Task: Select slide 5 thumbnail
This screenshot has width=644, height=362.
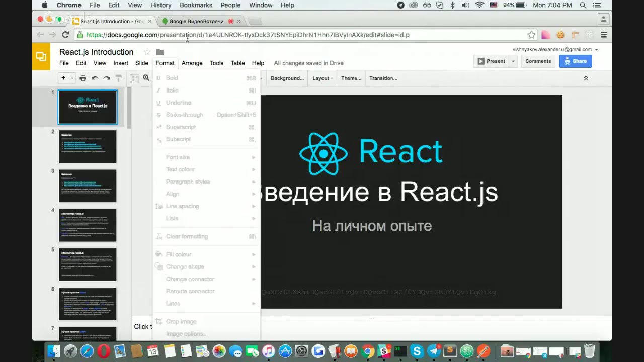Action: [x=88, y=264]
